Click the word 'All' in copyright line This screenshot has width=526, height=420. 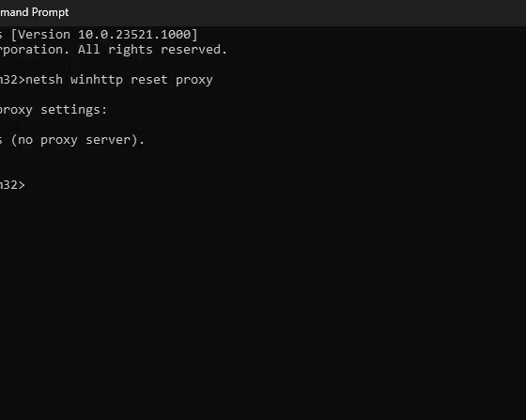(x=89, y=50)
